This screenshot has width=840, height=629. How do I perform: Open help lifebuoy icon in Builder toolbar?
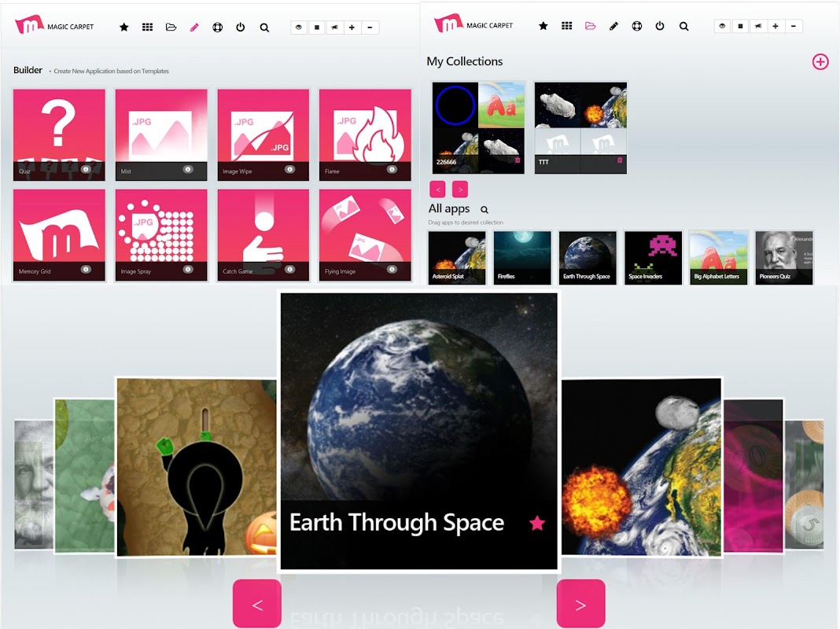(x=218, y=28)
